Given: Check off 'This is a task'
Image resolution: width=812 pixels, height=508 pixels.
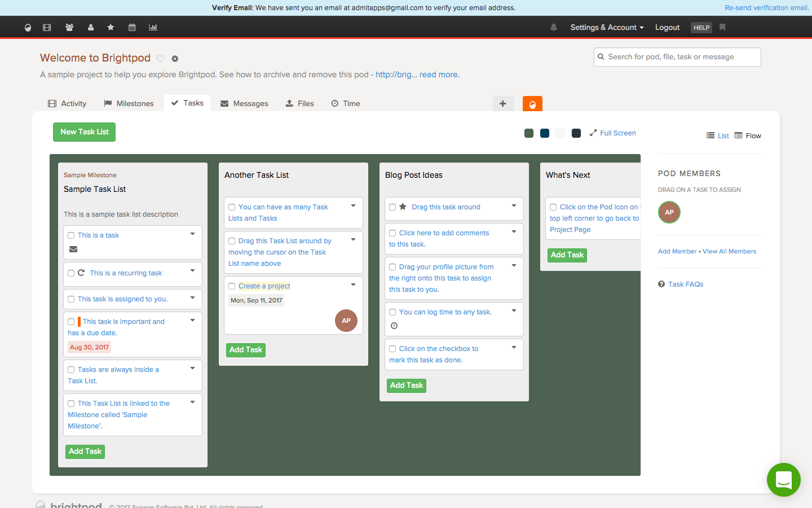Looking at the screenshot, I should click(x=71, y=235).
